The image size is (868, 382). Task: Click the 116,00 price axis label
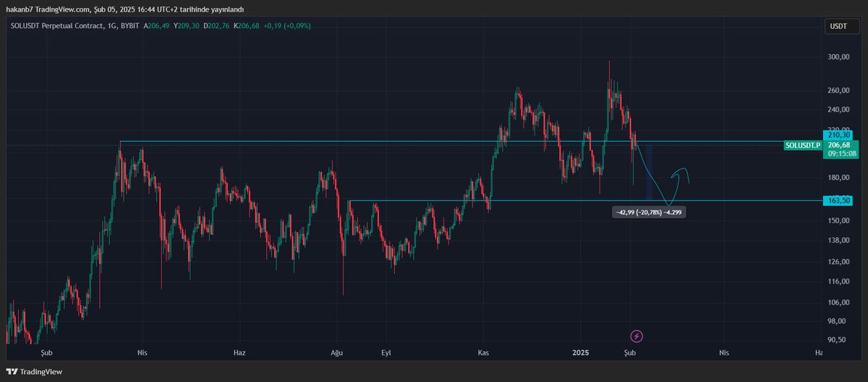coord(838,281)
